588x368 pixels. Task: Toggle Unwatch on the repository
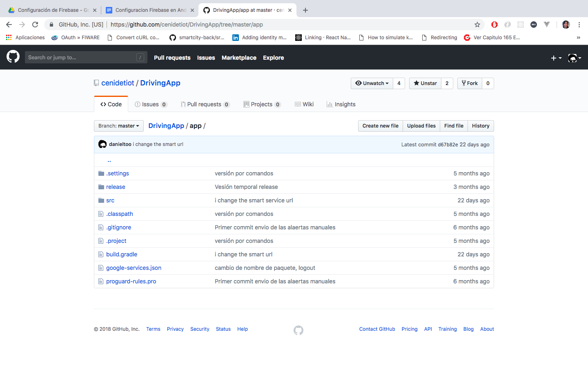(x=372, y=83)
